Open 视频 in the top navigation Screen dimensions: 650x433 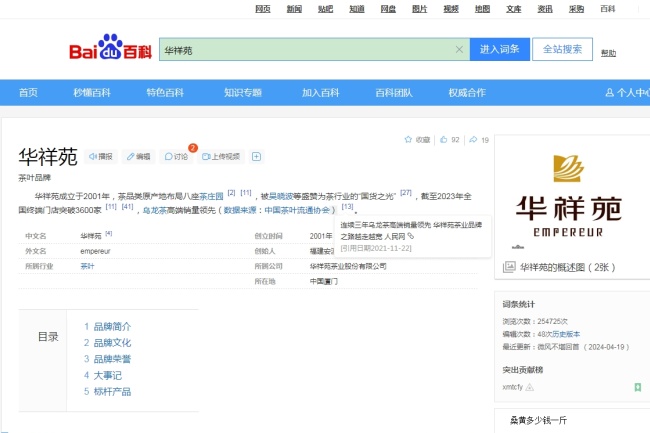point(451,9)
